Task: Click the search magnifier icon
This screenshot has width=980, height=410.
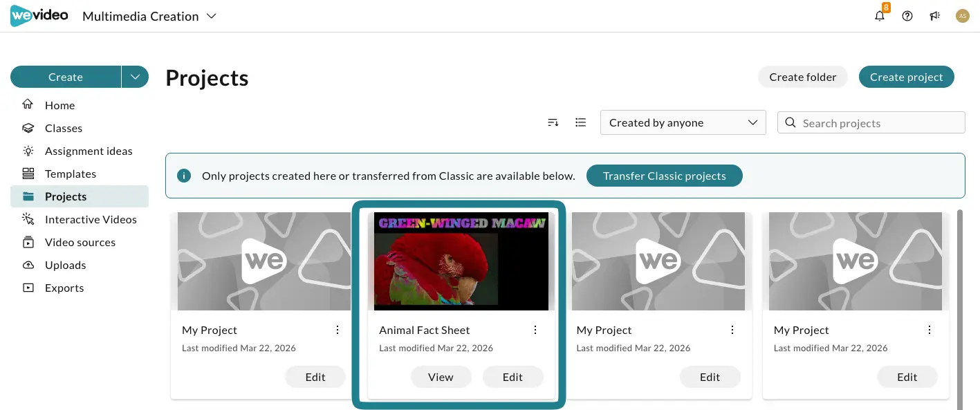Action: tap(791, 123)
